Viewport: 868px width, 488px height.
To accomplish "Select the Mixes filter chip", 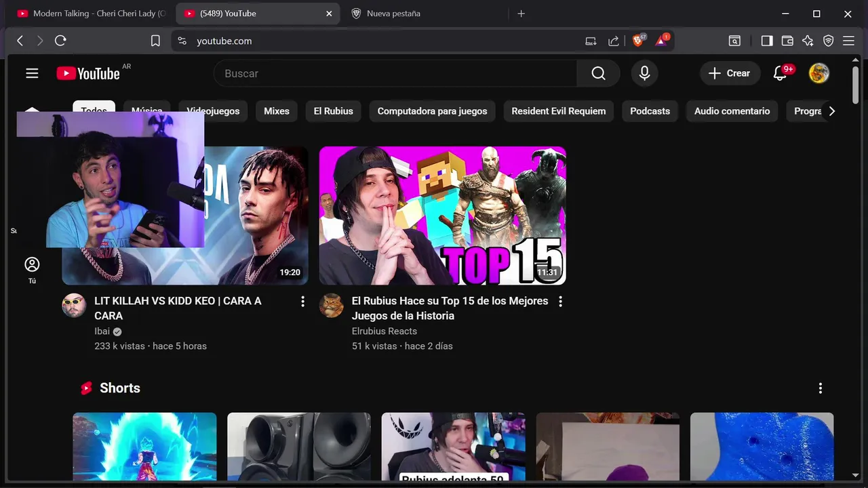I will 277,111.
